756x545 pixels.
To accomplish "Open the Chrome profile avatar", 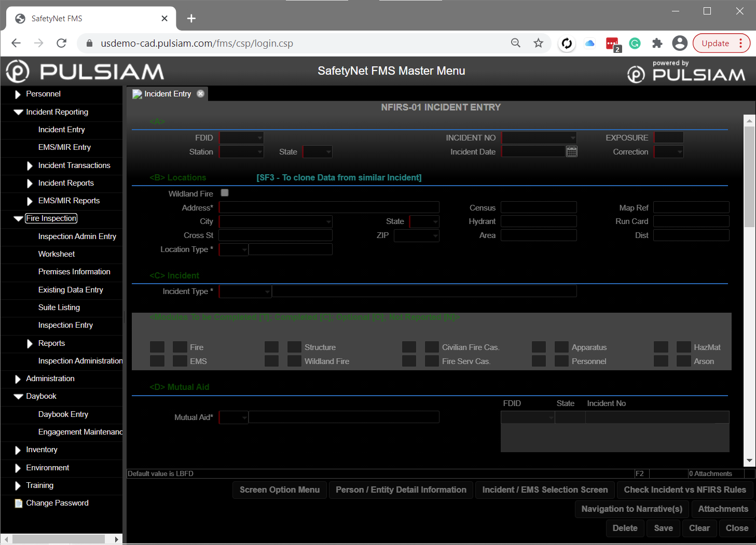I will tap(679, 43).
